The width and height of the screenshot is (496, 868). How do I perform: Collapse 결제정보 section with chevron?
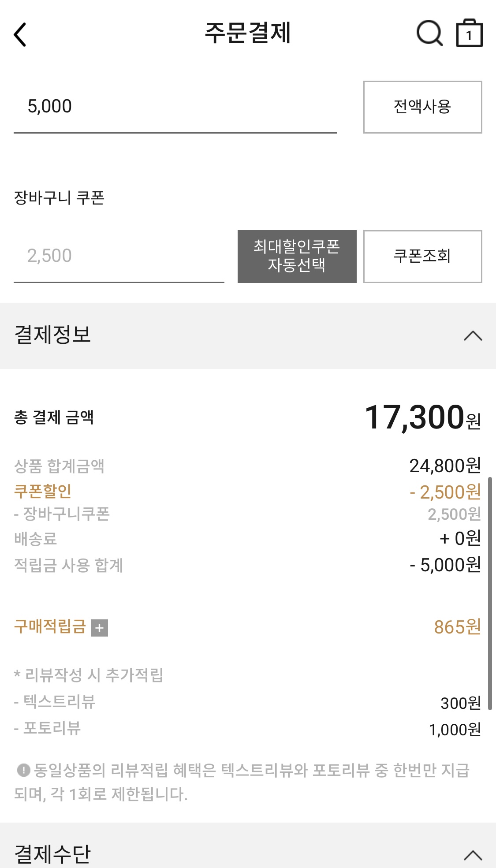coord(473,336)
